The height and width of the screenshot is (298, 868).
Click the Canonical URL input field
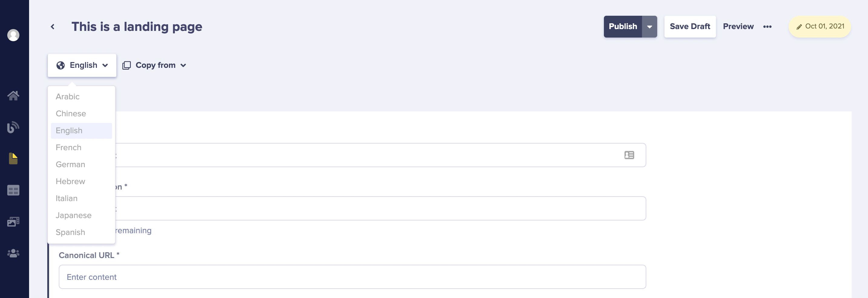point(352,277)
